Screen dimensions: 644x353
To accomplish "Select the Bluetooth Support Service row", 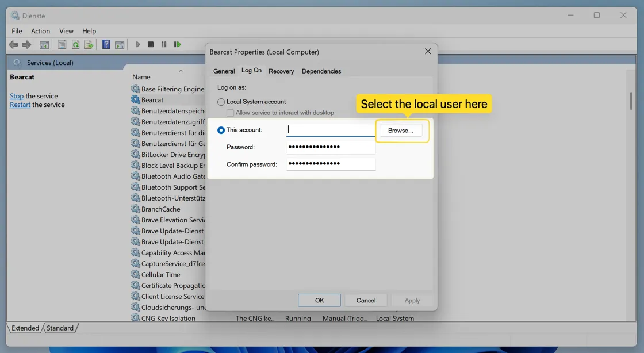I will (168, 187).
